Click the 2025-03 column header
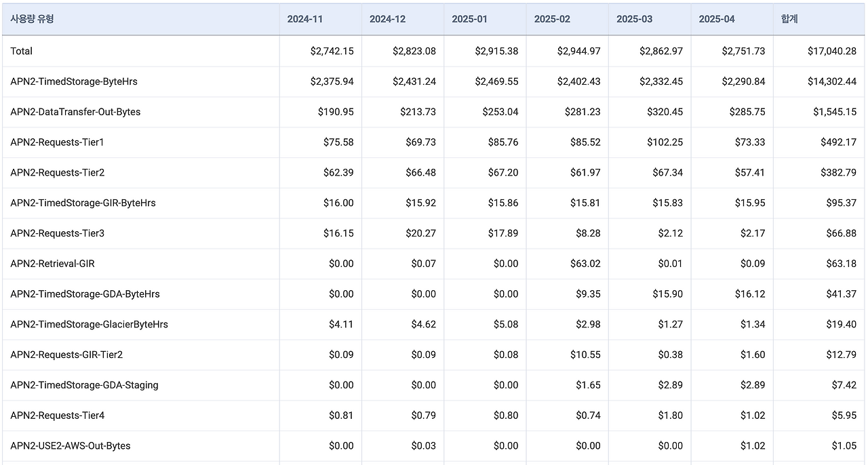868x465 pixels. (635, 19)
